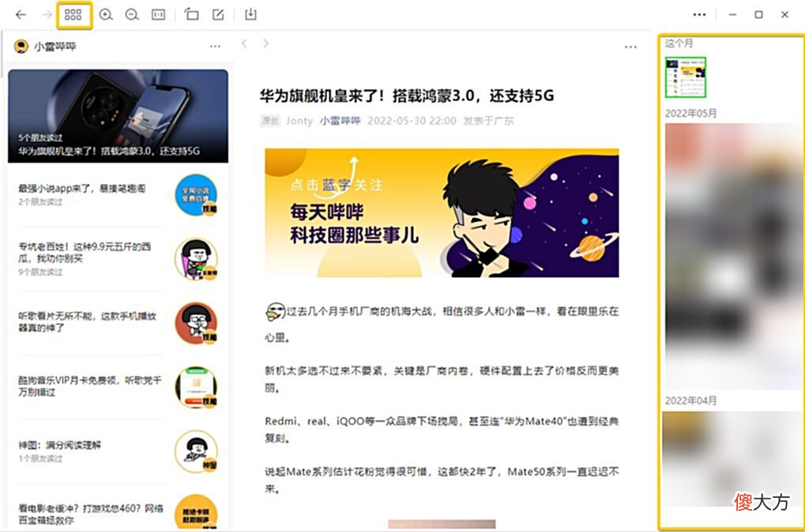Click the 2022年04月 section label
This screenshot has height=532, width=805.
click(691, 401)
